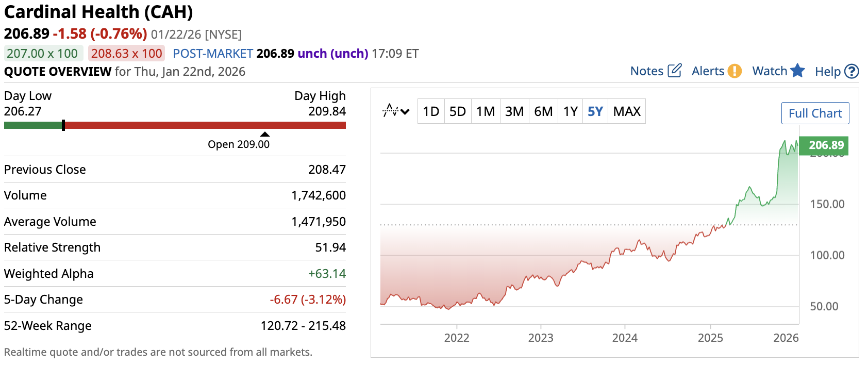Click the Help link text

tap(827, 72)
